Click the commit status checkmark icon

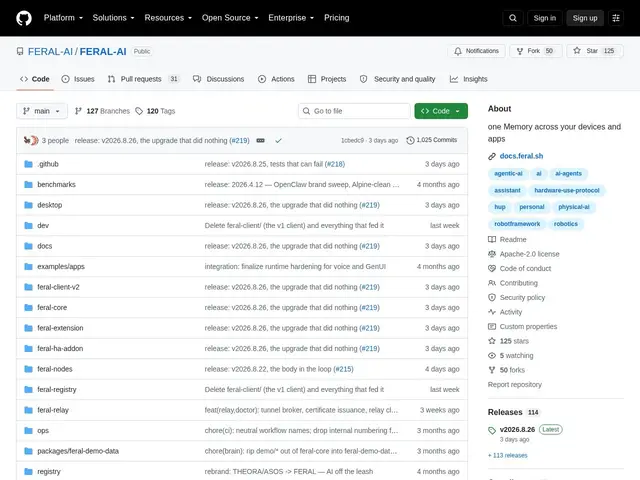pyautogui.click(x=278, y=140)
